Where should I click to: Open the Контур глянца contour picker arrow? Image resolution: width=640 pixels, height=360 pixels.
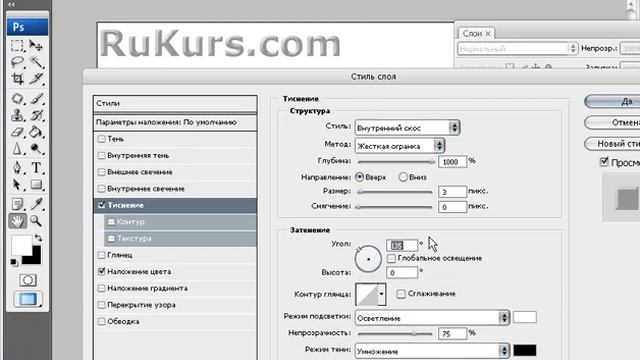382,294
